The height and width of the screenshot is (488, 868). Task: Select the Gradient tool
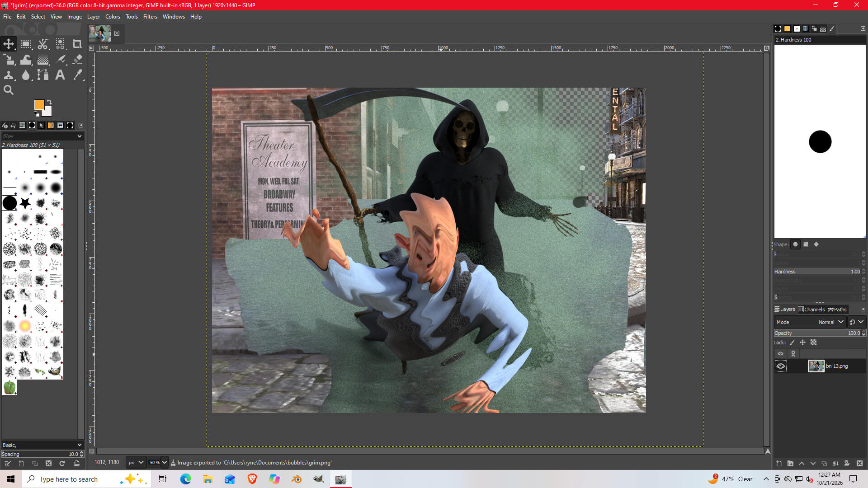click(43, 60)
